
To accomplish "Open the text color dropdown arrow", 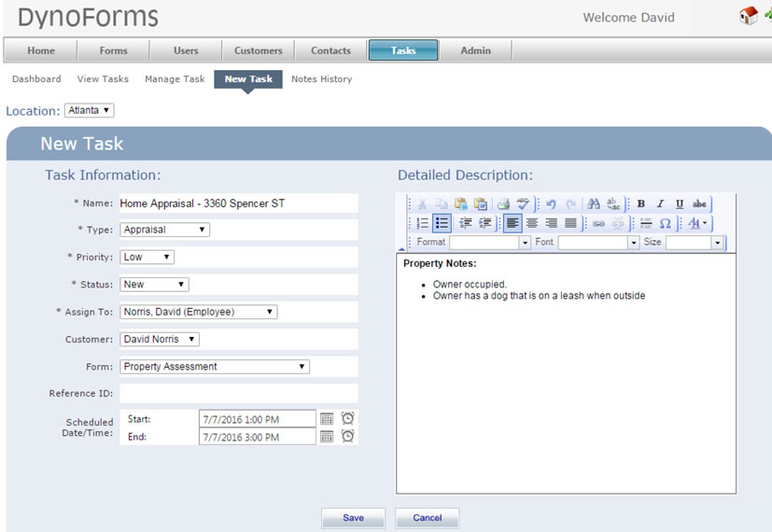I will pos(705,223).
